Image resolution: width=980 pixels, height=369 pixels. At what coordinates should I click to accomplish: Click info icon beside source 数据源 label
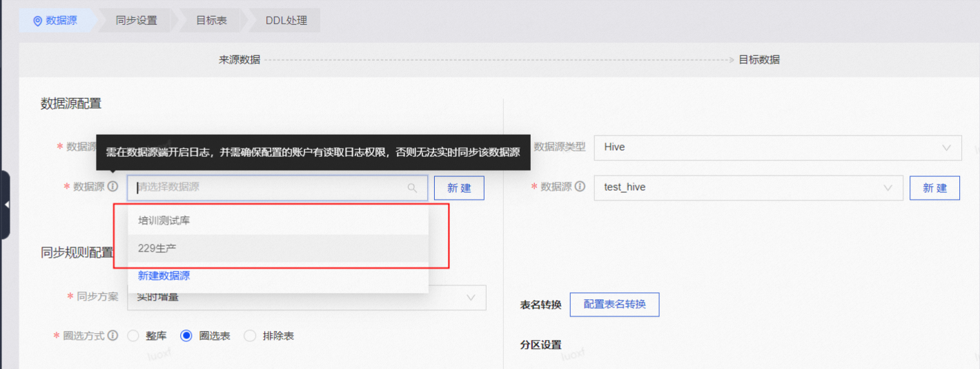tap(113, 187)
